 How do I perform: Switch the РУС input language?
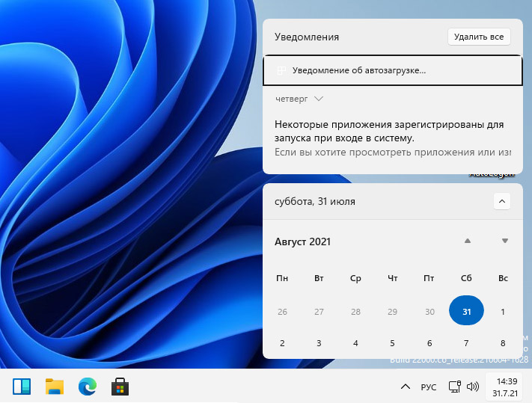[429, 387]
